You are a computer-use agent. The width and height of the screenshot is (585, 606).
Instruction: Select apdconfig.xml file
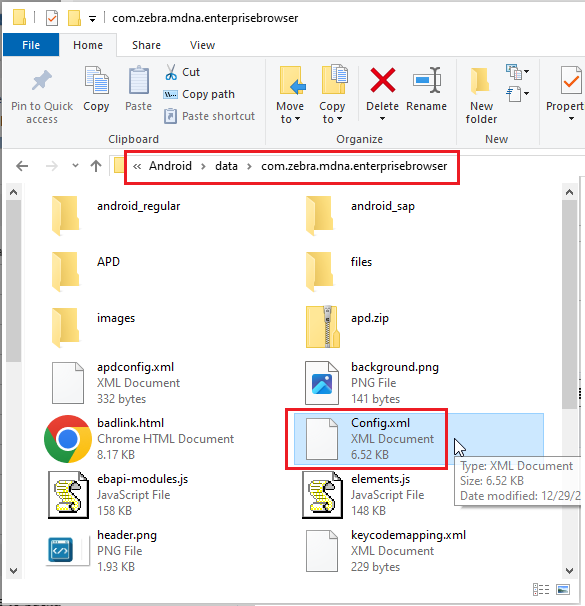click(116, 383)
